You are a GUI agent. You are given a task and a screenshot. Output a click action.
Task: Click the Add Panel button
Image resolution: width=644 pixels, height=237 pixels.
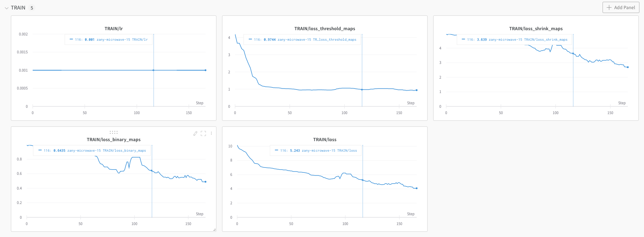620,7
